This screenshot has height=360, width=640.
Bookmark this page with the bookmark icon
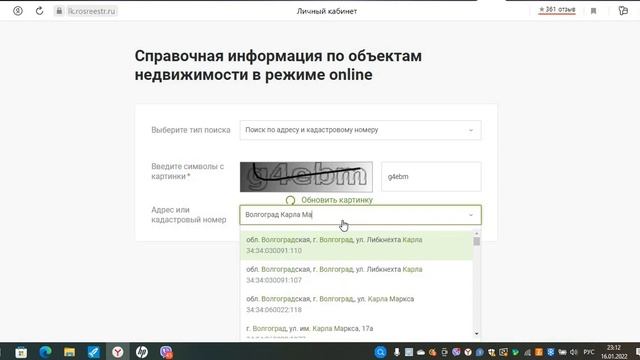[x=593, y=11]
